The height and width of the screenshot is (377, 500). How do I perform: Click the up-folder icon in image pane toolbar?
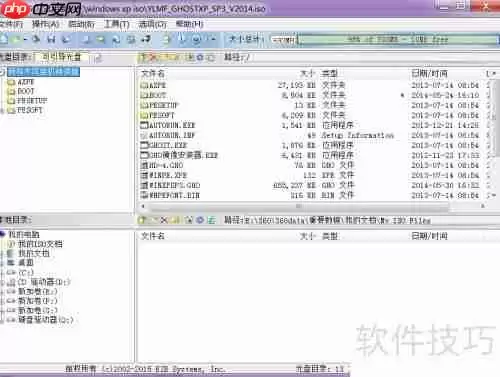click(143, 57)
